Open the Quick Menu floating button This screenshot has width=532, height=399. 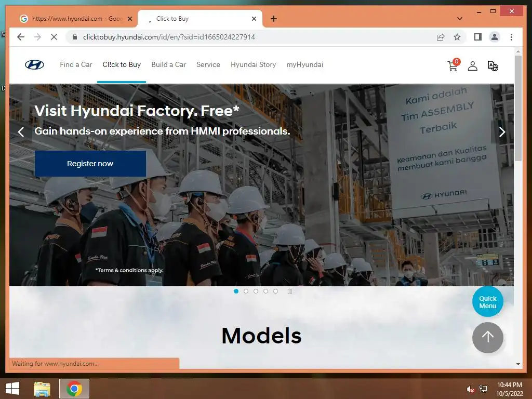[x=487, y=302]
